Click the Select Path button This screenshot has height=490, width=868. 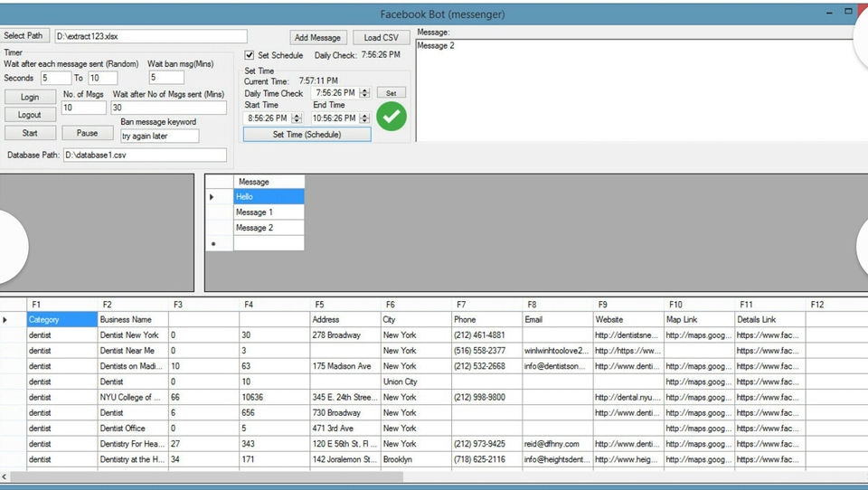point(25,35)
